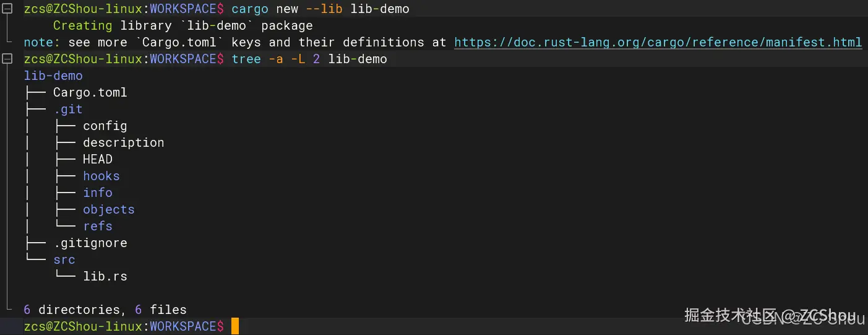Click the lib-demo root directory name
This screenshot has width=868, height=335.
(53, 76)
